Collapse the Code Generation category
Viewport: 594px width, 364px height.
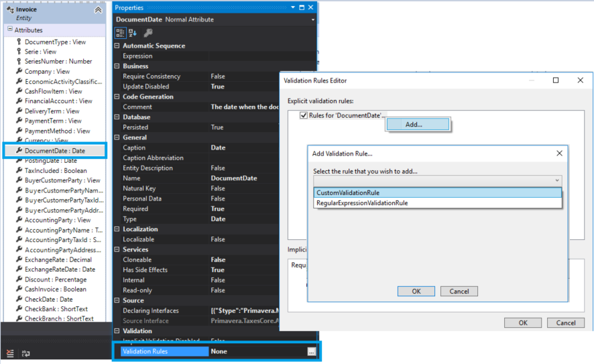click(117, 97)
